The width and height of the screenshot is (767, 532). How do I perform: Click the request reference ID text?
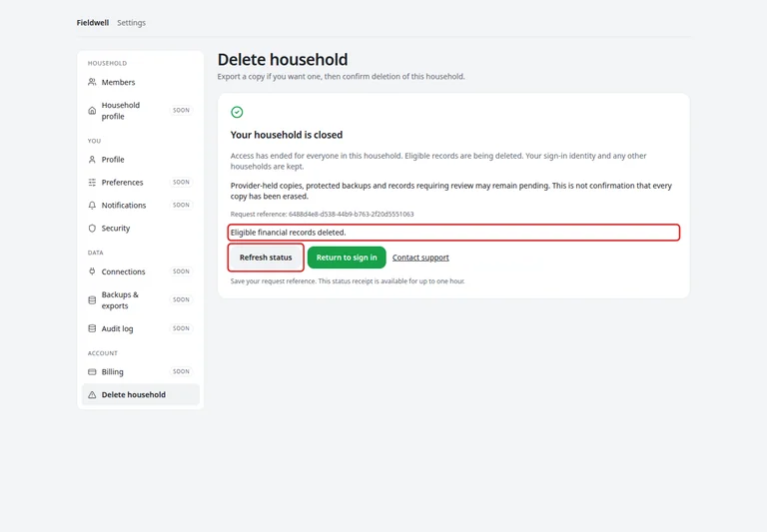(x=352, y=215)
